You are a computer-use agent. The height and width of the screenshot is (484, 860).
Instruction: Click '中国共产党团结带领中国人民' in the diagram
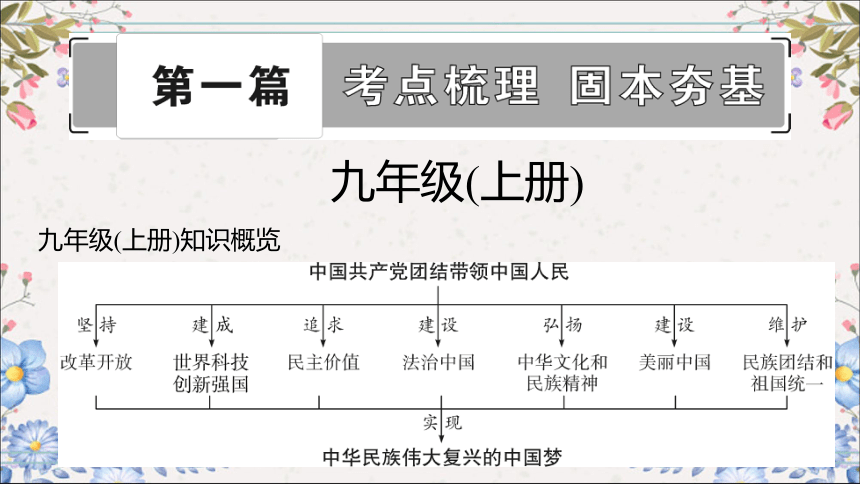pos(439,272)
